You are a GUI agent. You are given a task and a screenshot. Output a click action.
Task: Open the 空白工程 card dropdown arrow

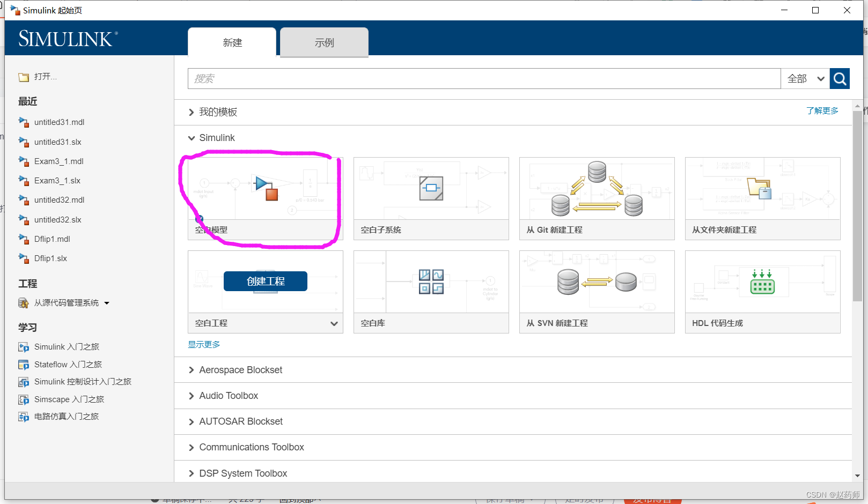coord(334,323)
